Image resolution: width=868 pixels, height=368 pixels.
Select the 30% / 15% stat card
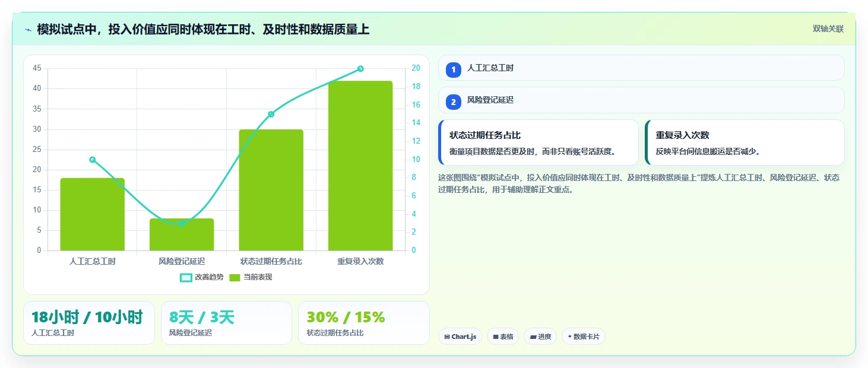364,323
